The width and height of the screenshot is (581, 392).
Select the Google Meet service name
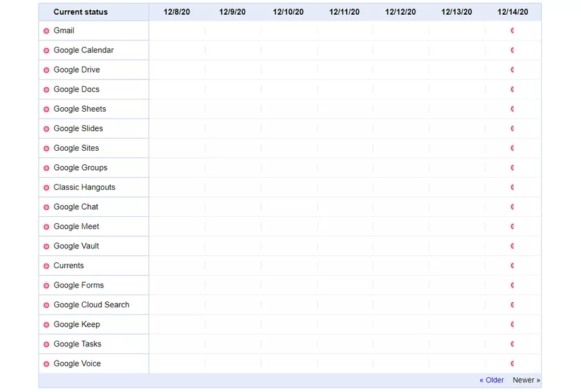76,227
